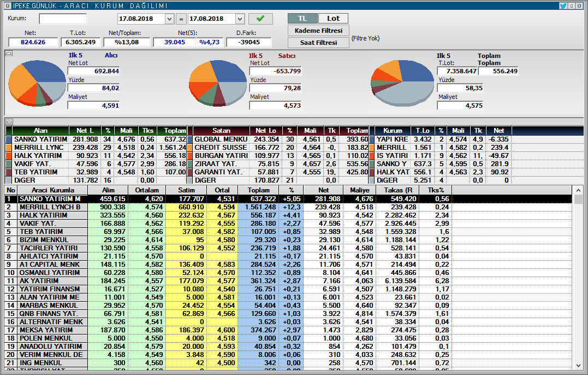This screenshot has height=375, width=588.
Task: Click the T.Lot value 6.305.249
Action: 81,42
